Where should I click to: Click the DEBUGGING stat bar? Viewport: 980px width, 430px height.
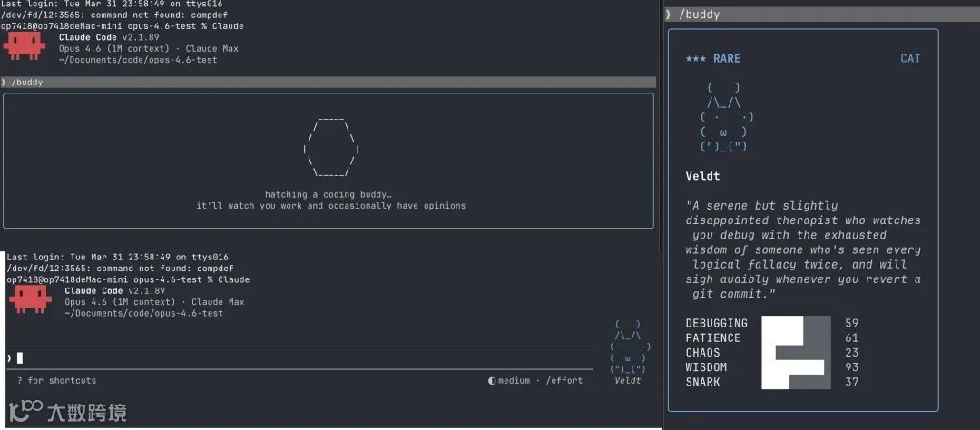[x=797, y=323]
